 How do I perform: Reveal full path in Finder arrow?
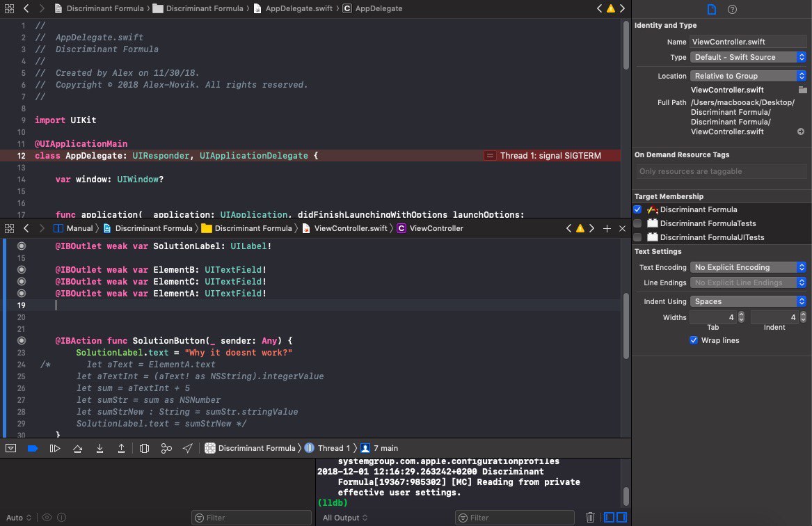(x=801, y=131)
